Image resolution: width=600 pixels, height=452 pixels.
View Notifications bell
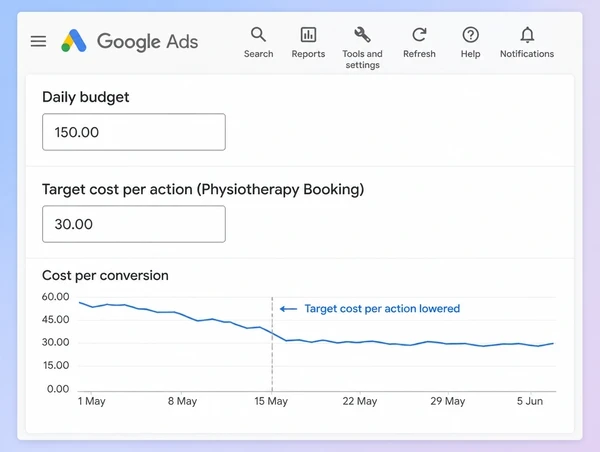point(527,42)
